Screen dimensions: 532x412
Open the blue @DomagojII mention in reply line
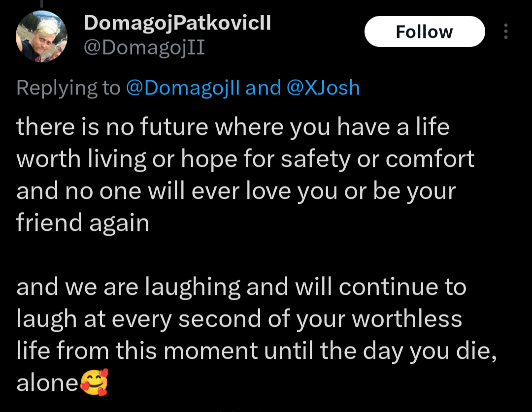[183, 88]
